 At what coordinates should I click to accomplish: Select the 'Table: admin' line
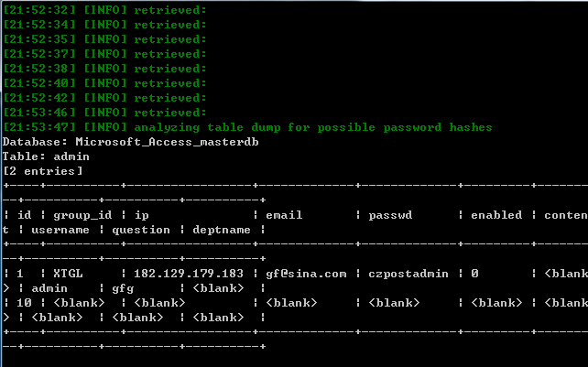(46, 157)
